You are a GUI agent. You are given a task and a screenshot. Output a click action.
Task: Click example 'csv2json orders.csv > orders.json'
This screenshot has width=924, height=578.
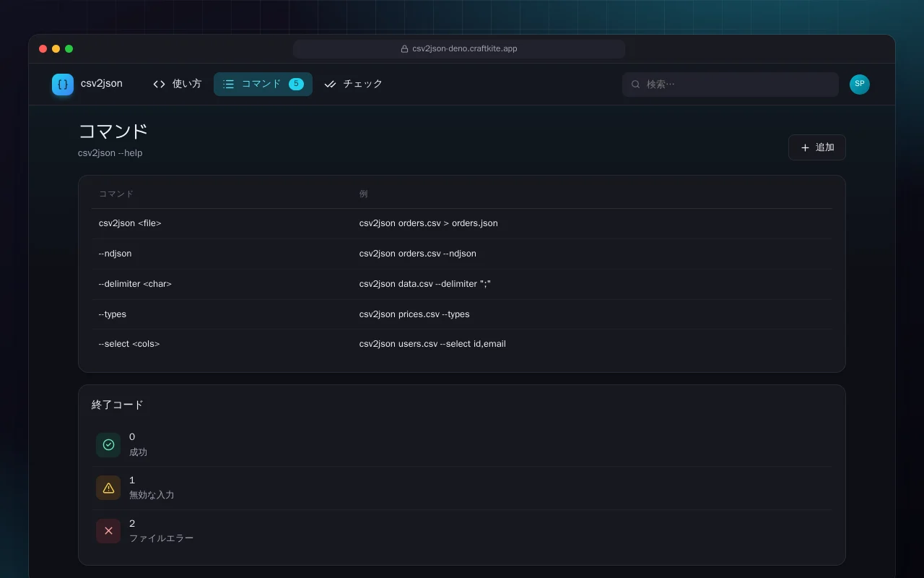[429, 223]
